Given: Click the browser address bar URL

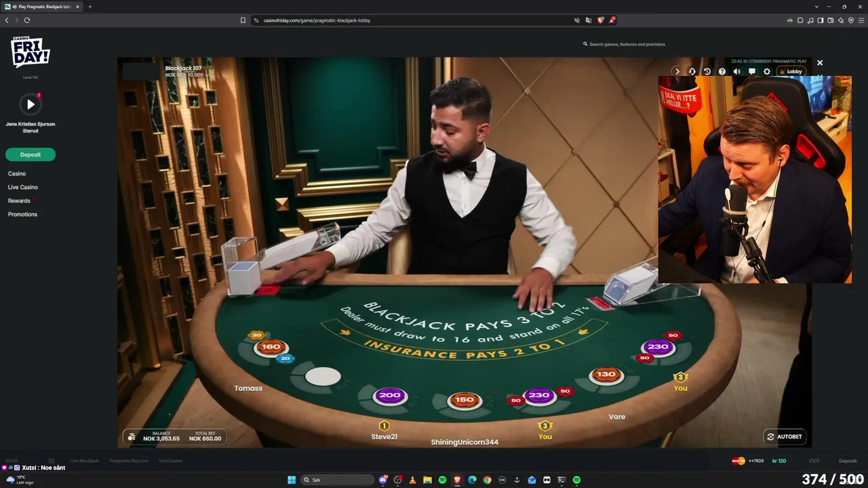Looking at the screenshot, I should coord(317,20).
